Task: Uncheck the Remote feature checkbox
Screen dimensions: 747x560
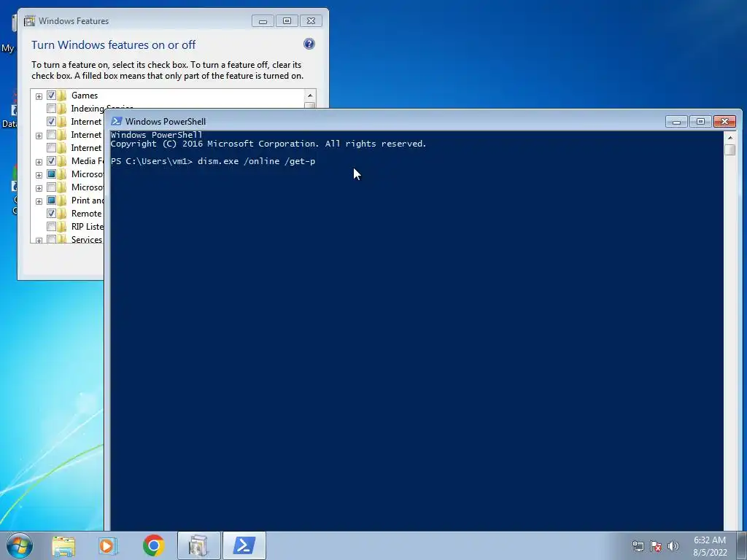Action: [52, 214]
